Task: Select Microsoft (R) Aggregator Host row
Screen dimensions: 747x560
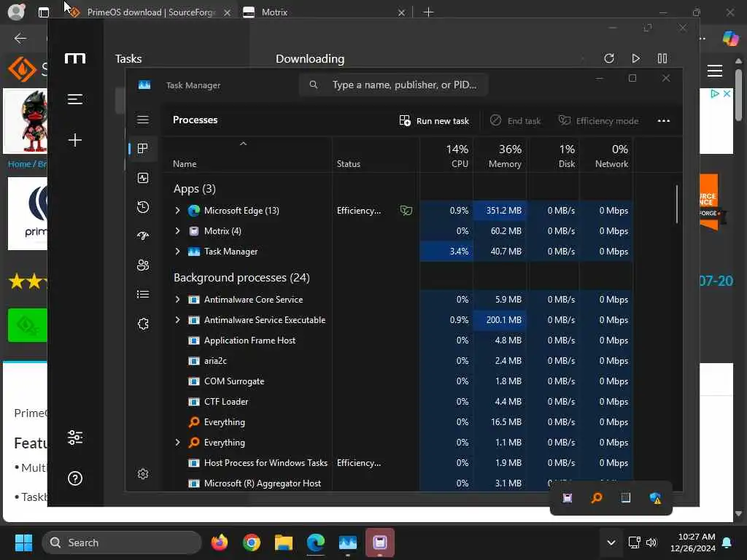Action: [398, 483]
